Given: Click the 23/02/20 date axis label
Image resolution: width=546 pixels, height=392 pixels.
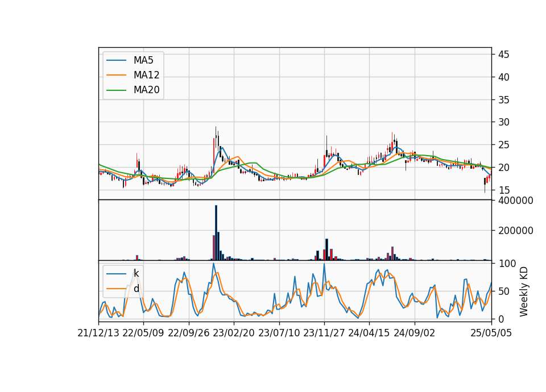Looking at the screenshot, I should [234, 333].
